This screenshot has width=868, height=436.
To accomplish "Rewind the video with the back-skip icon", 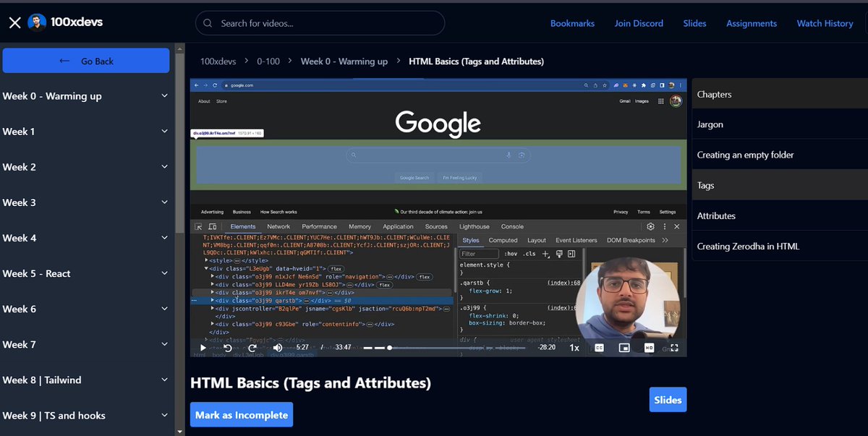I will pyautogui.click(x=227, y=348).
